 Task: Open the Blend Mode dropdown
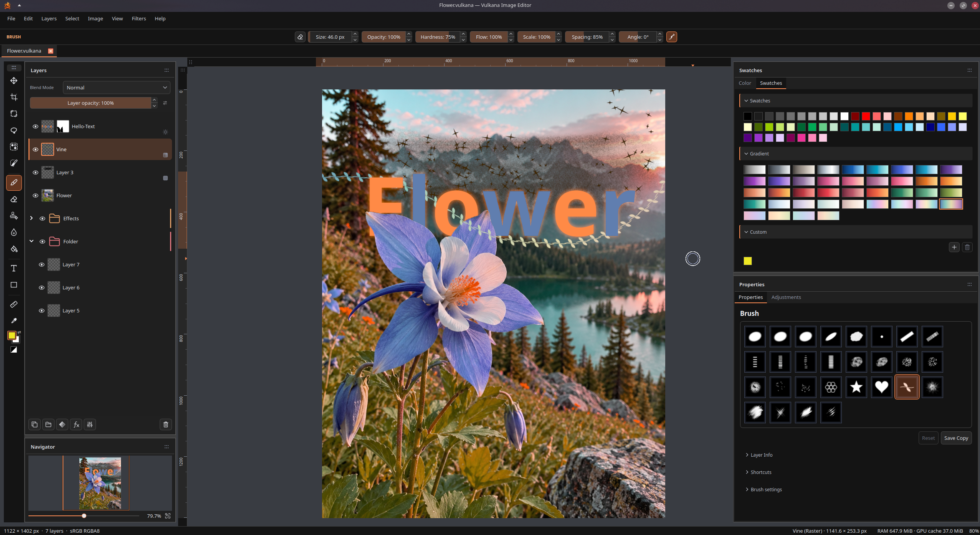coord(117,88)
